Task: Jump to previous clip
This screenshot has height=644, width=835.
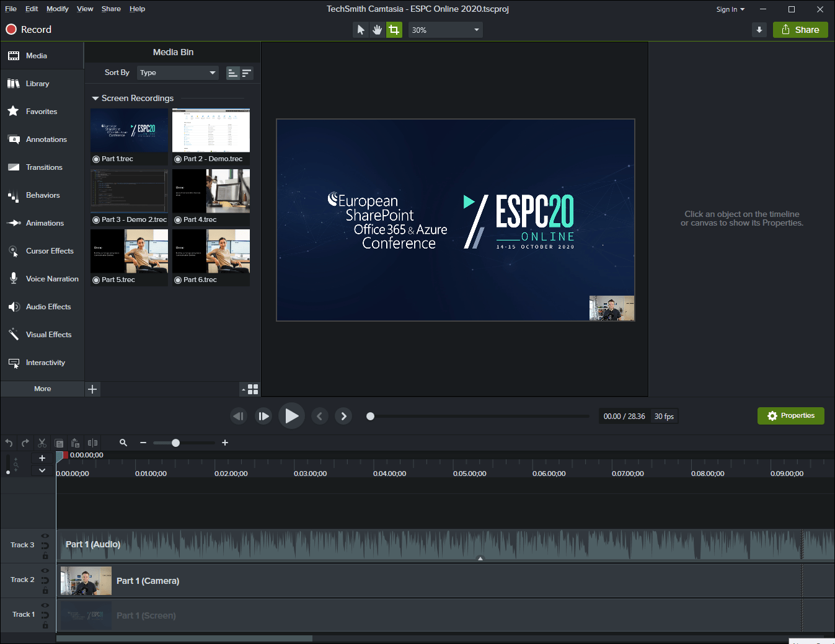Action: click(319, 416)
